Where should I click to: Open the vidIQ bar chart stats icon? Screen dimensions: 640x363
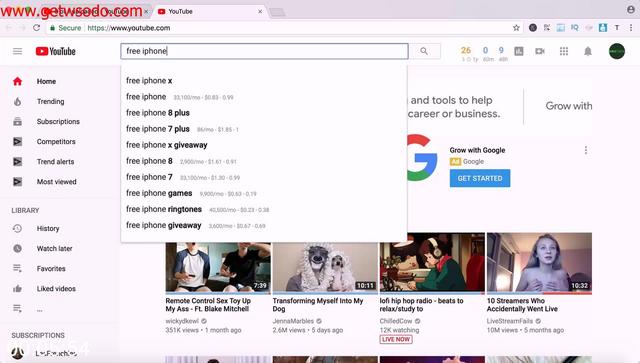519,51
